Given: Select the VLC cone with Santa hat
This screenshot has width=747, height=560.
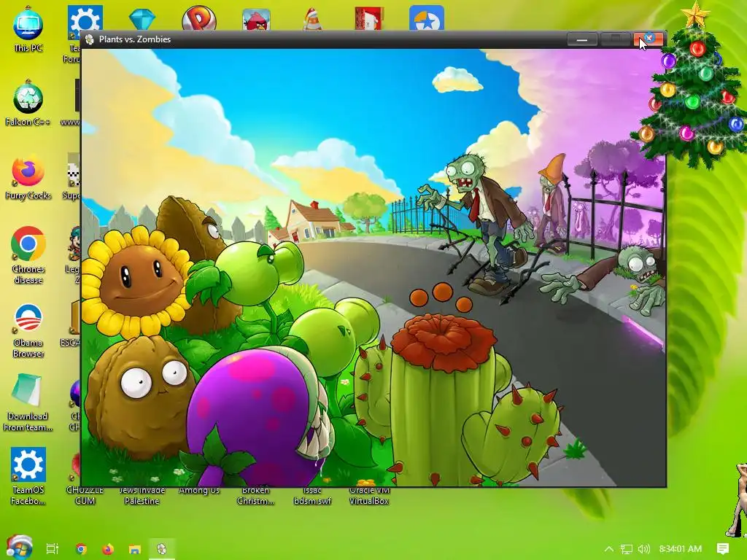Looking at the screenshot, I should [x=312, y=19].
